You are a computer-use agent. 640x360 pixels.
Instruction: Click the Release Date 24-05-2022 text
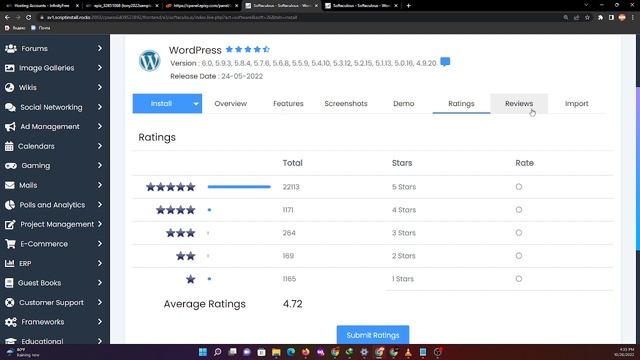[217, 76]
